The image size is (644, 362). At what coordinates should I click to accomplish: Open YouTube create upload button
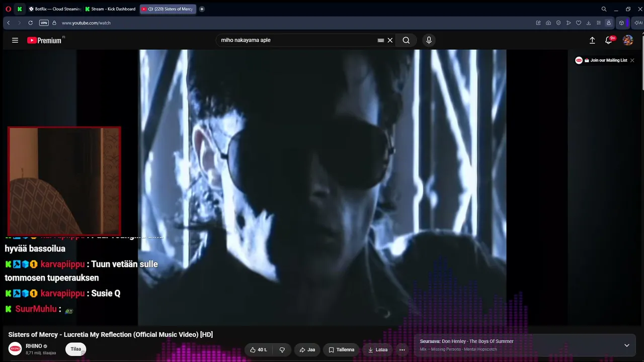point(592,40)
